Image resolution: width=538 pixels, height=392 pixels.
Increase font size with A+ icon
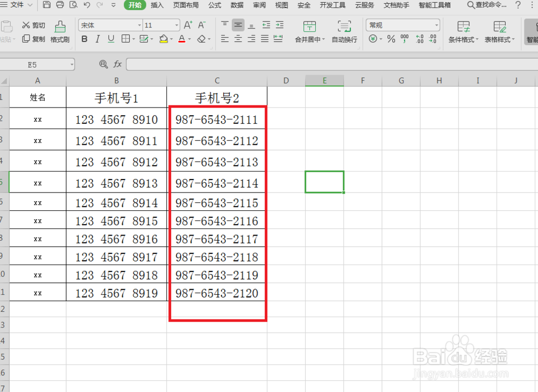coord(188,25)
